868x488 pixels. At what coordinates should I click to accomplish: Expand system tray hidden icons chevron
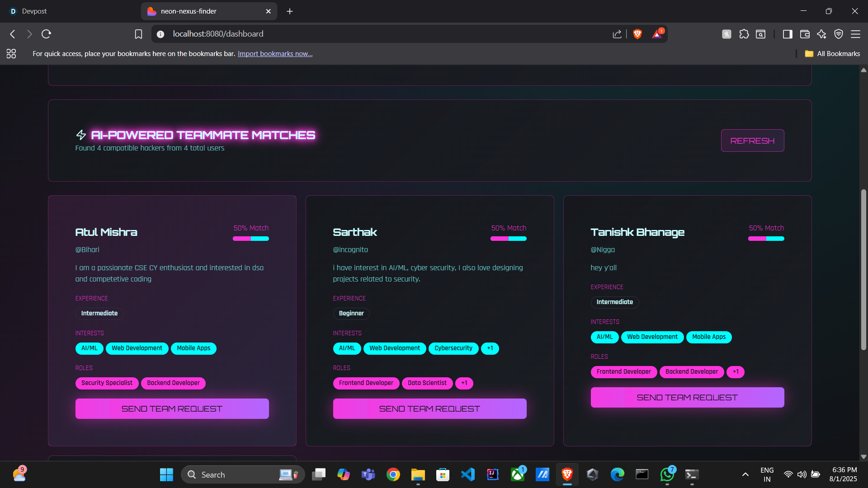[745, 474]
